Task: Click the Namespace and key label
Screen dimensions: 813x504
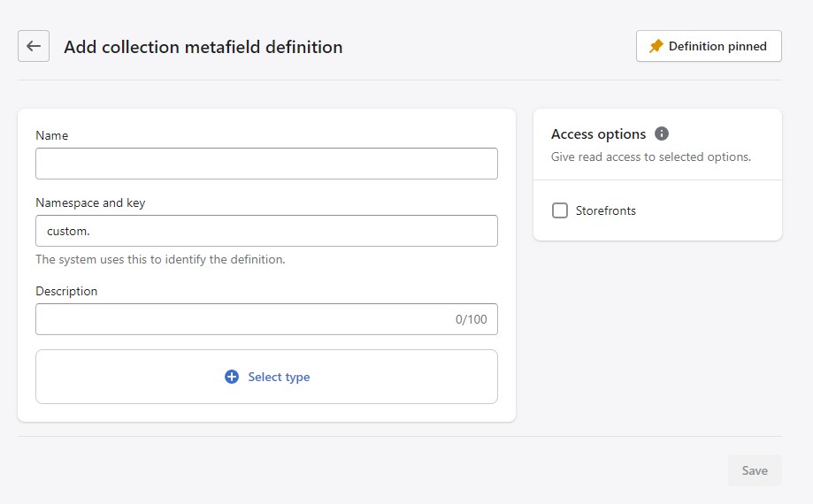Action: (90, 202)
